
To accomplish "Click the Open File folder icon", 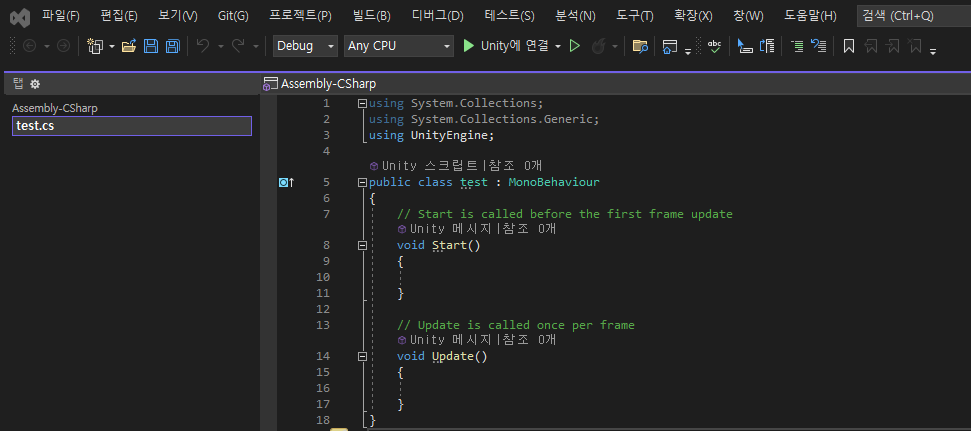I will [129, 46].
